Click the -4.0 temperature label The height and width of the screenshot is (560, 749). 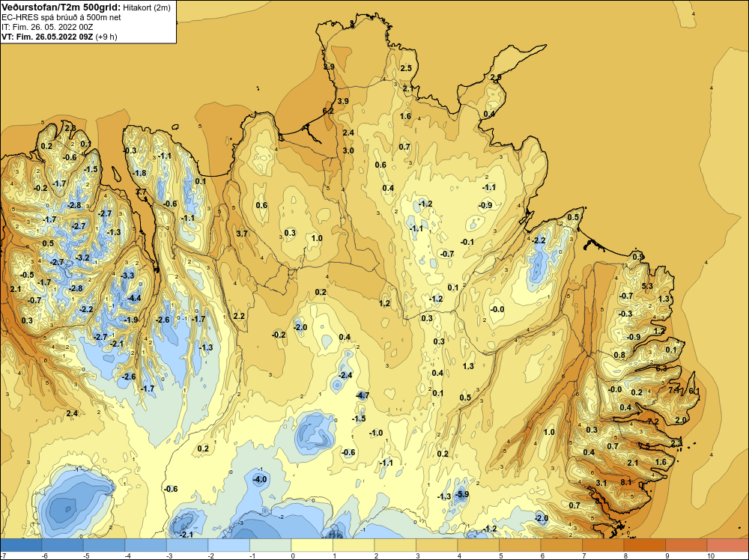(259, 479)
